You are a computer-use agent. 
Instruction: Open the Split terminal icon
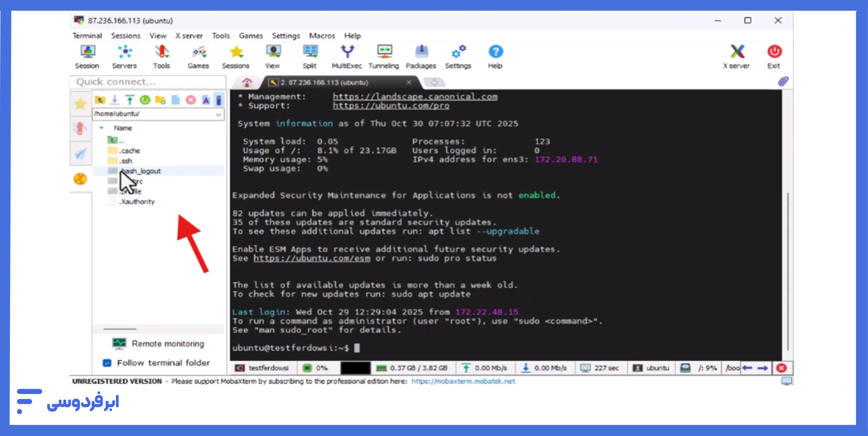pos(310,56)
